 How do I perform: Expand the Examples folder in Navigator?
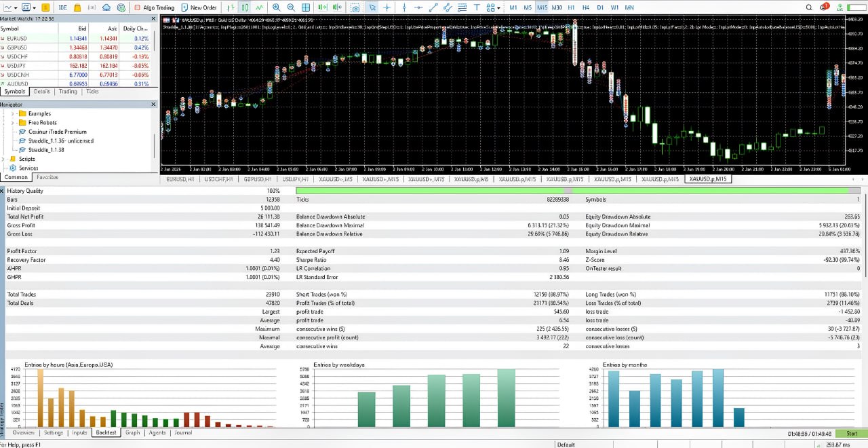(13, 113)
